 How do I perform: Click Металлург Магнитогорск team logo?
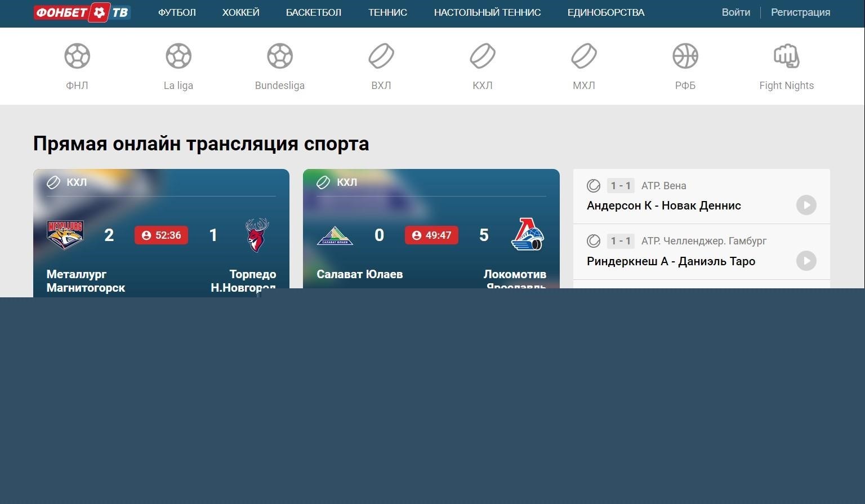click(65, 235)
